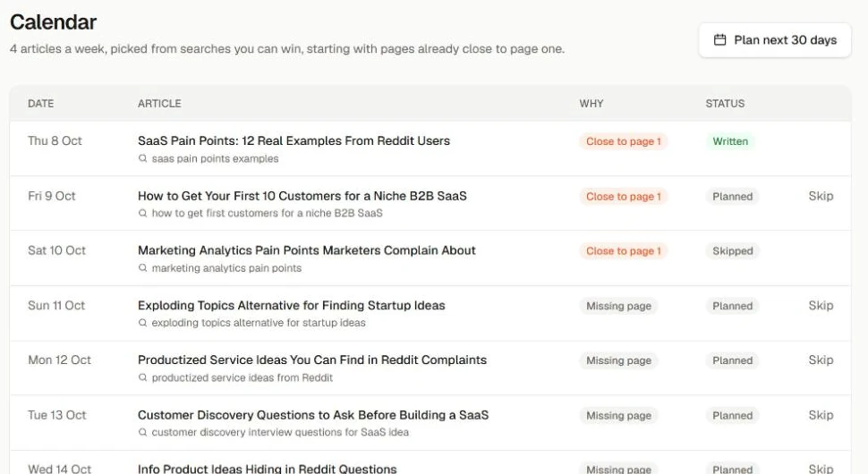Viewport: 868px width, 474px height.
Task: Open Info Product Ideas Hiding in Reddit article
Action: coord(268,469)
